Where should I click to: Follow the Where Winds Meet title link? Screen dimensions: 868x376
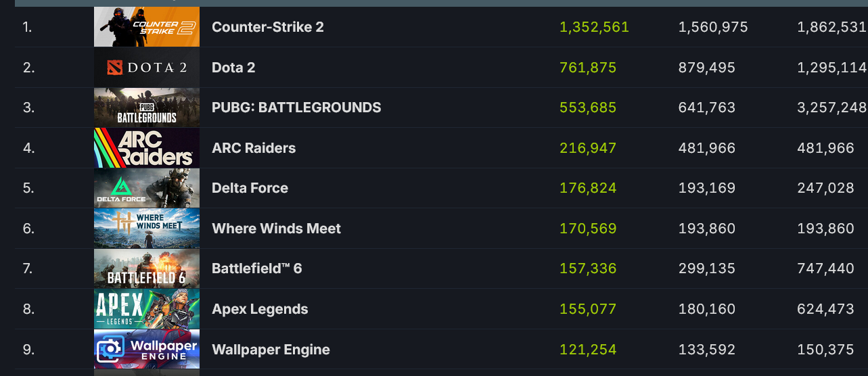(277, 229)
